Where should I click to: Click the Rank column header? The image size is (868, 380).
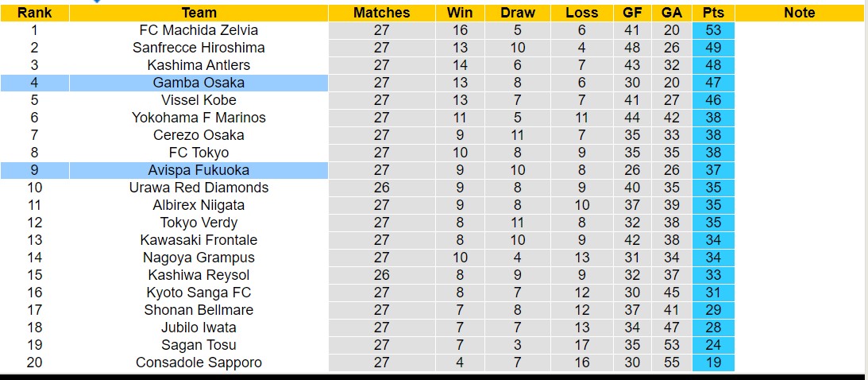pos(34,13)
